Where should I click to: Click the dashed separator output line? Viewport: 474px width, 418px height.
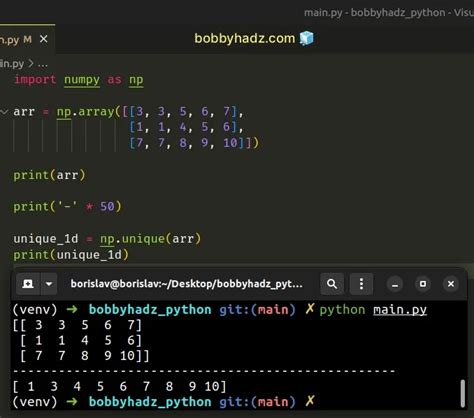[x=203, y=371]
